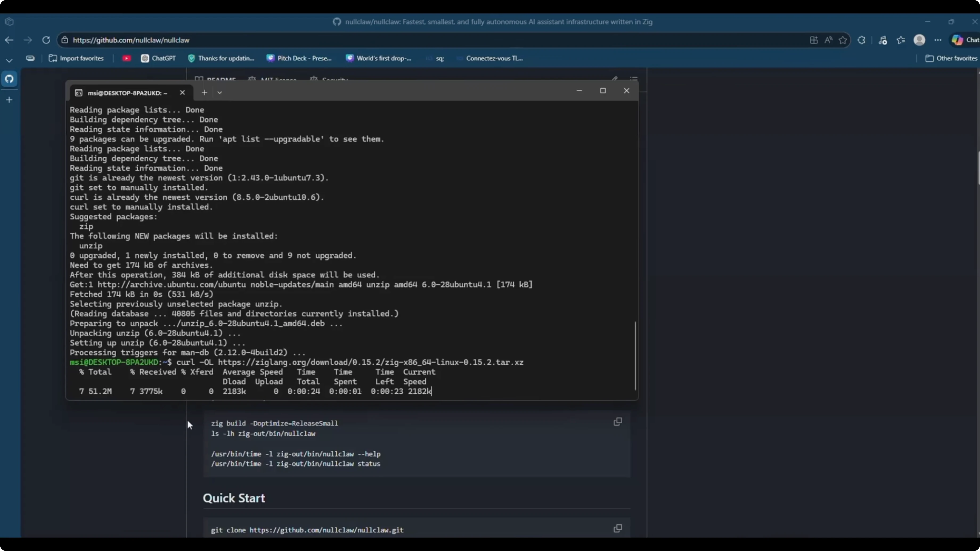The height and width of the screenshot is (551, 980).
Task: Expand the favorites bar chevron on the left
Action: click(9, 60)
